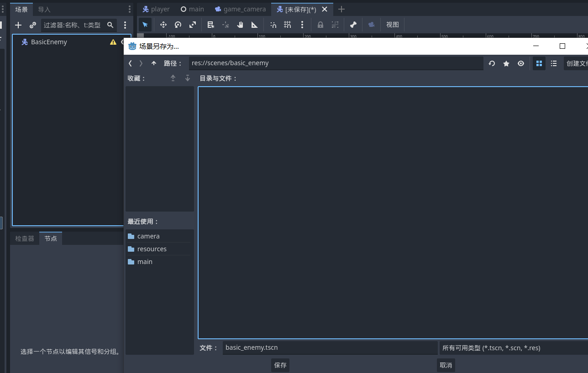Click the 创建文件夹 create folder button
This screenshot has height=373, width=588.
coord(576,63)
